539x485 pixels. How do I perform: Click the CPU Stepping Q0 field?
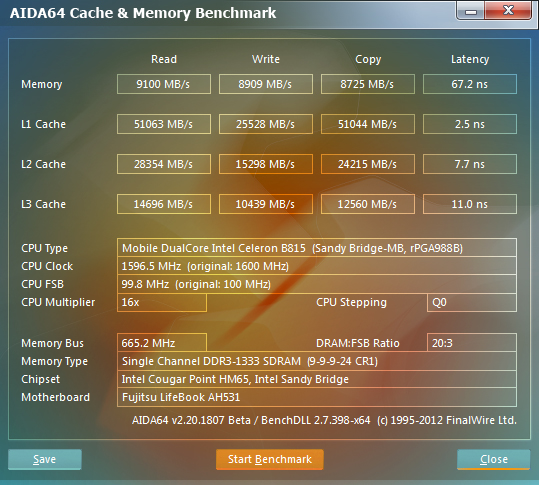point(472,302)
